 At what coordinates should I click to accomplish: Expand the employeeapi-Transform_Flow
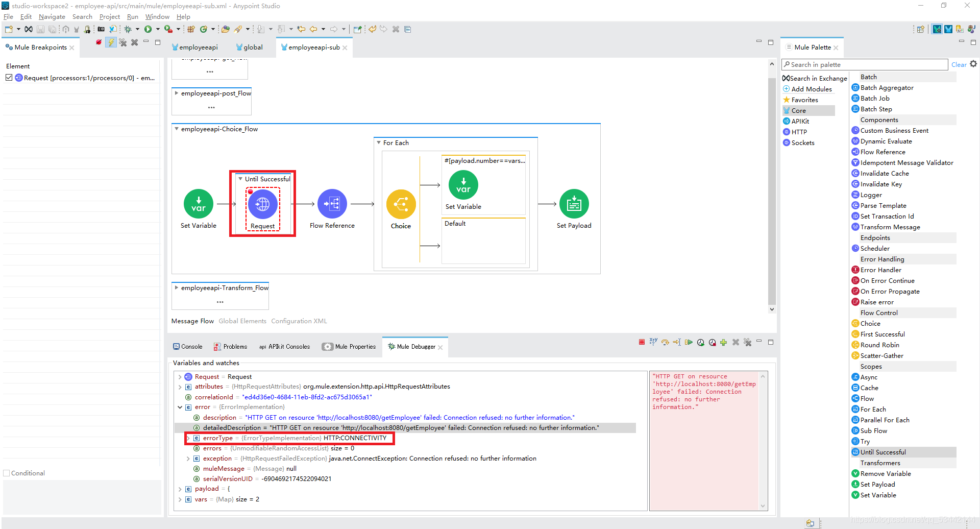177,287
